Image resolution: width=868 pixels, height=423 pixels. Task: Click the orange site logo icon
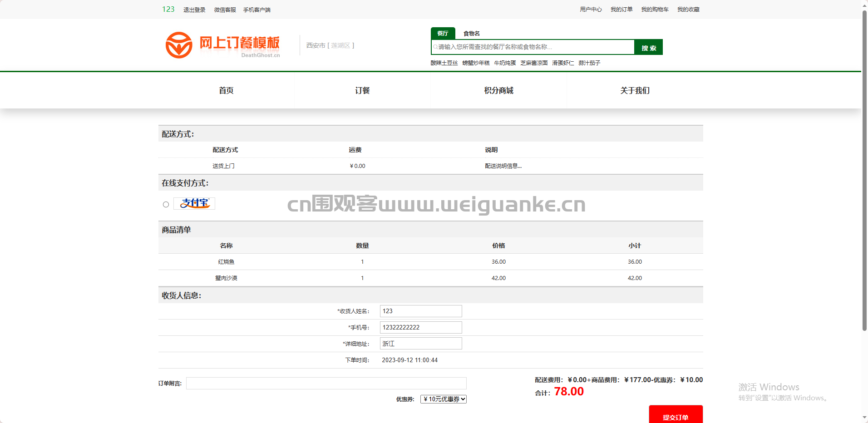179,45
